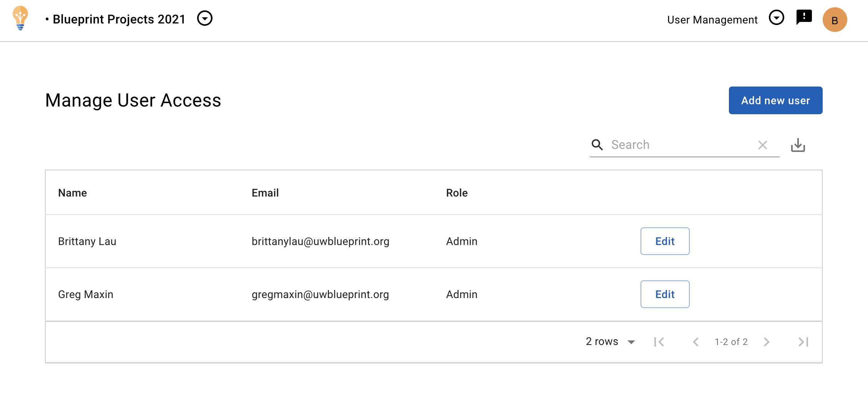868x400 pixels.
Task: Open the 2 rows per page dropdown
Action: pos(610,342)
